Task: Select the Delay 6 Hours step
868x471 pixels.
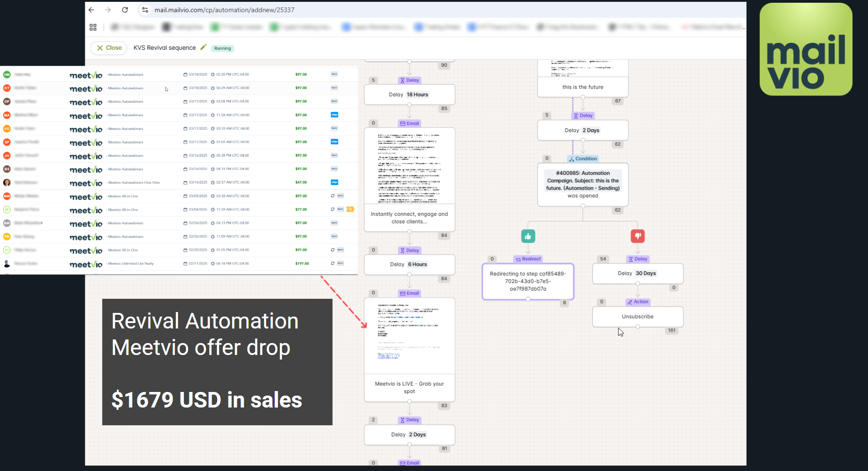Action: [409, 265]
